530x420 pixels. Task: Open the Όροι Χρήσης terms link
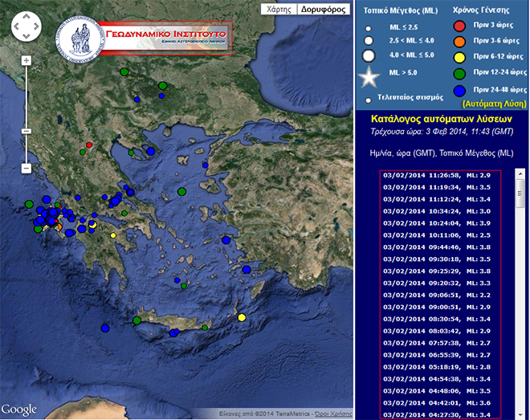[x=332, y=414]
